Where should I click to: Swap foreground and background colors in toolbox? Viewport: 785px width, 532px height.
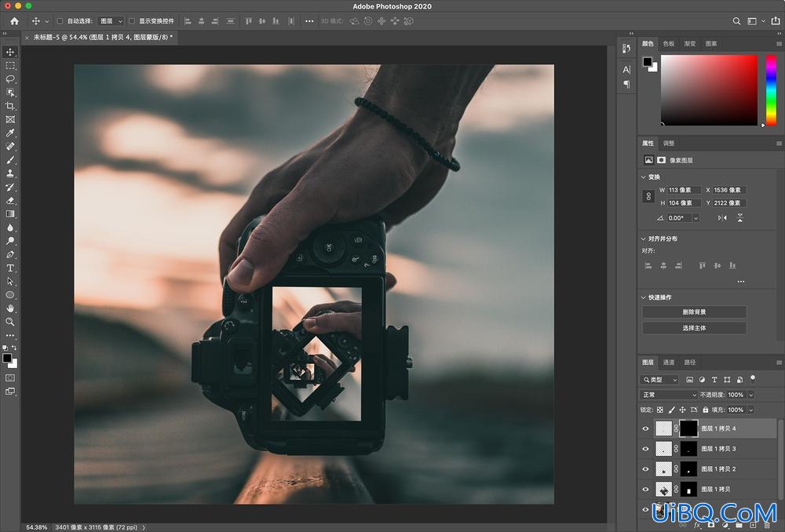14,348
